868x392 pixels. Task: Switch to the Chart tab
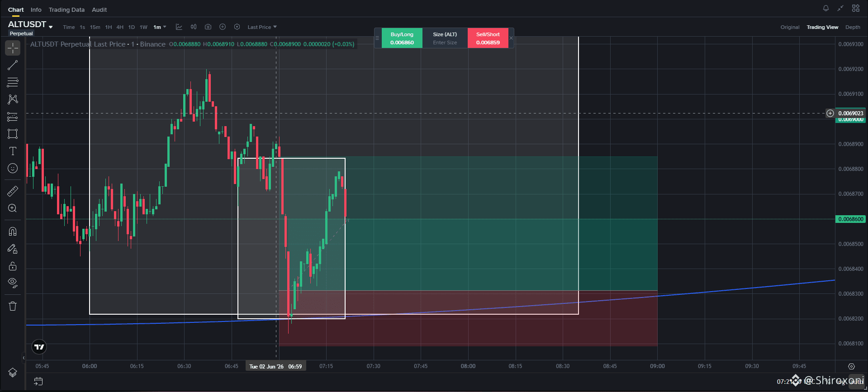pos(16,9)
